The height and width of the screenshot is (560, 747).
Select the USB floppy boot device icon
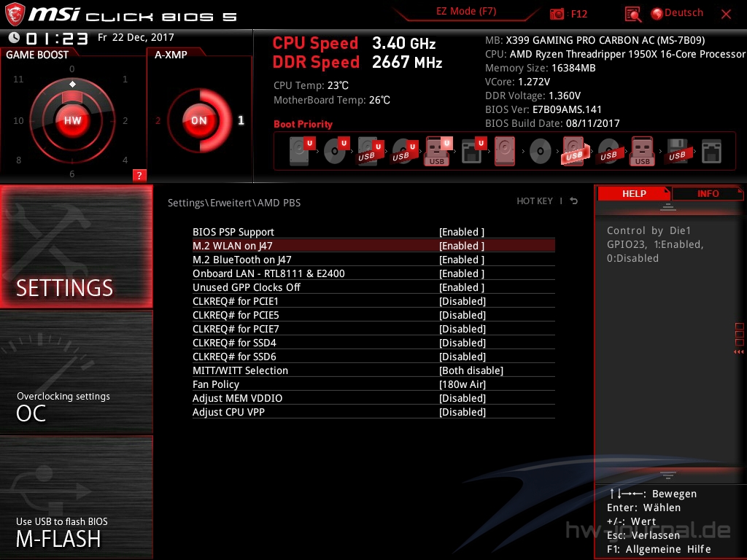[x=677, y=152]
